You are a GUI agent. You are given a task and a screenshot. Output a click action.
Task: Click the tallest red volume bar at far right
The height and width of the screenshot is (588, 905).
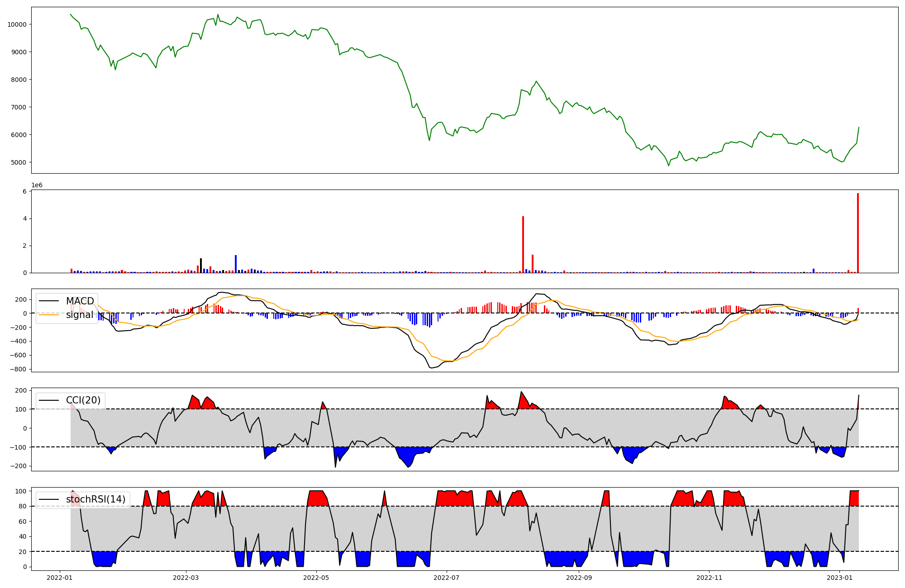(x=857, y=233)
